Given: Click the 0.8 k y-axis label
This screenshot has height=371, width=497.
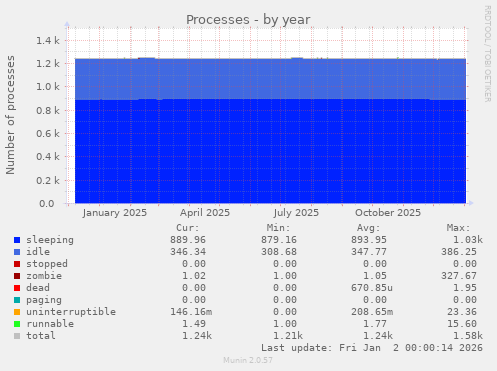Looking at the screenshot, I should coord(48,110).
